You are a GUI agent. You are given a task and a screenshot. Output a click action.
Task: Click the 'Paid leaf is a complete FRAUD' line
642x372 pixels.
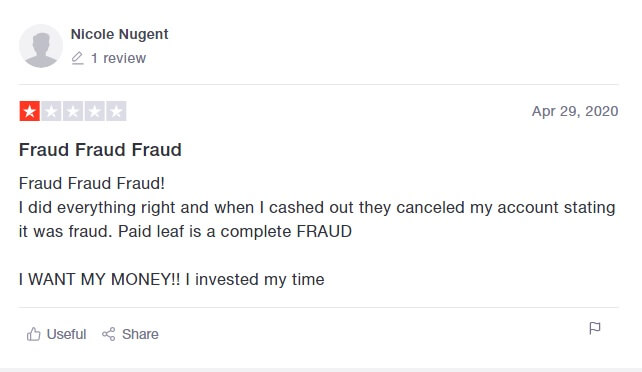(235, 231)
